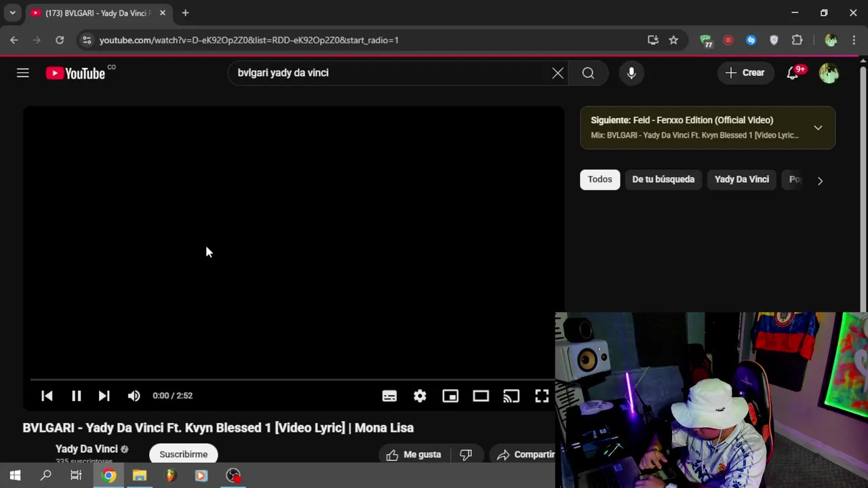Open the Crear button
Image resolution: width=868 pixels, height=488 pixels.
pyautogui.click(x=745, y=73)
